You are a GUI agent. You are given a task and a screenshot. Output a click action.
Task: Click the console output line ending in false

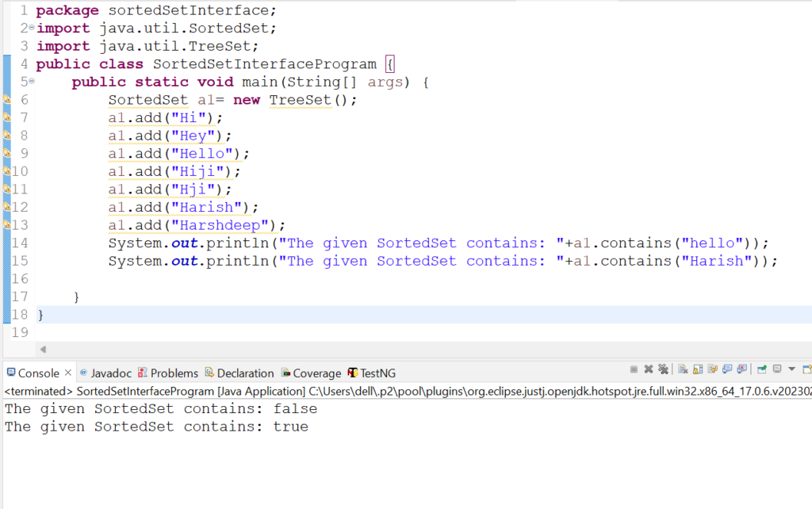(161, 408)
